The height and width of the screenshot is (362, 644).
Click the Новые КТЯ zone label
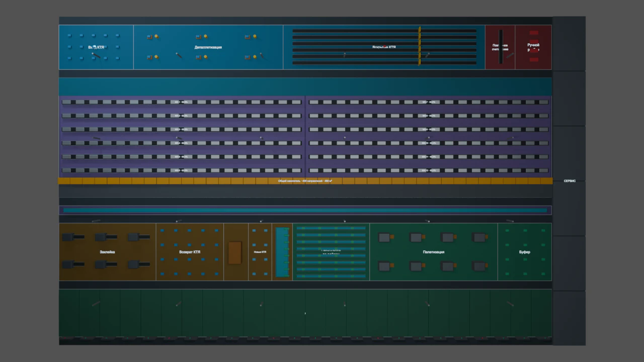pyautogui.click(x=260, y=252)
